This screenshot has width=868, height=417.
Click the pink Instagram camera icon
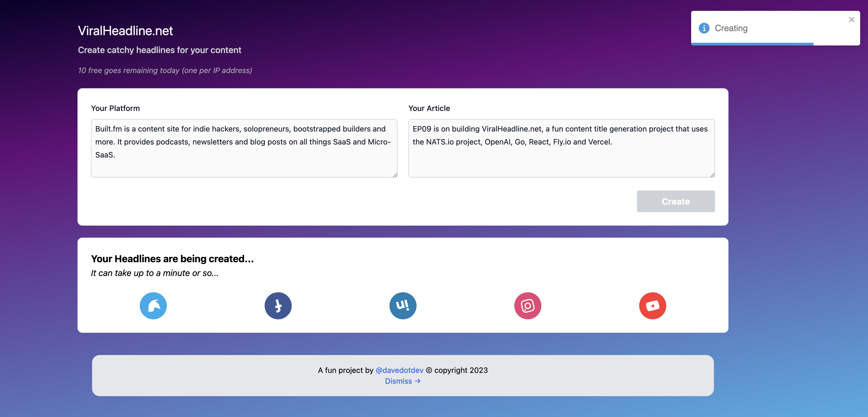(528, 306)
